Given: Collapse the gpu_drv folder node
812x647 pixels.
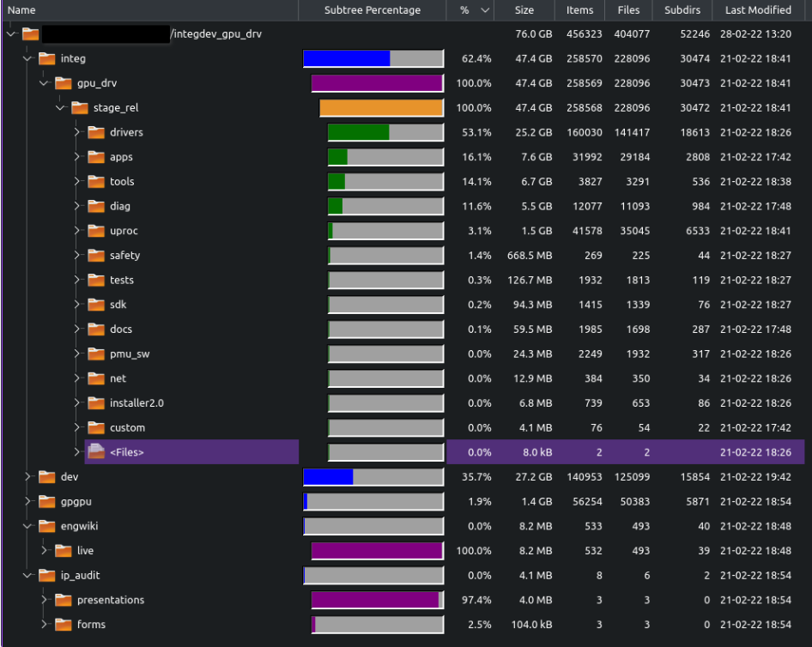Looking at the screenshot, I should coord(45,84).
